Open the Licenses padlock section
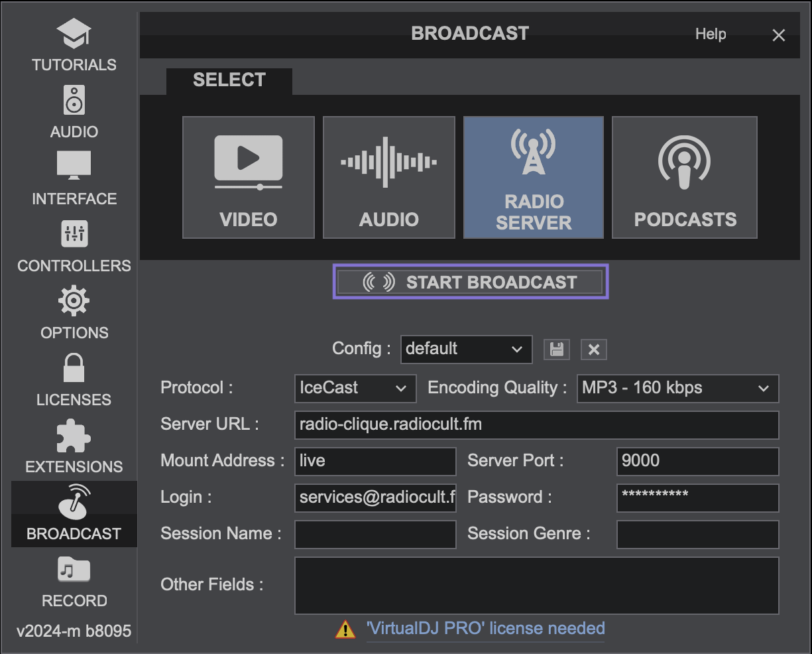The image size is (812, 654). [x=74, y=381]
